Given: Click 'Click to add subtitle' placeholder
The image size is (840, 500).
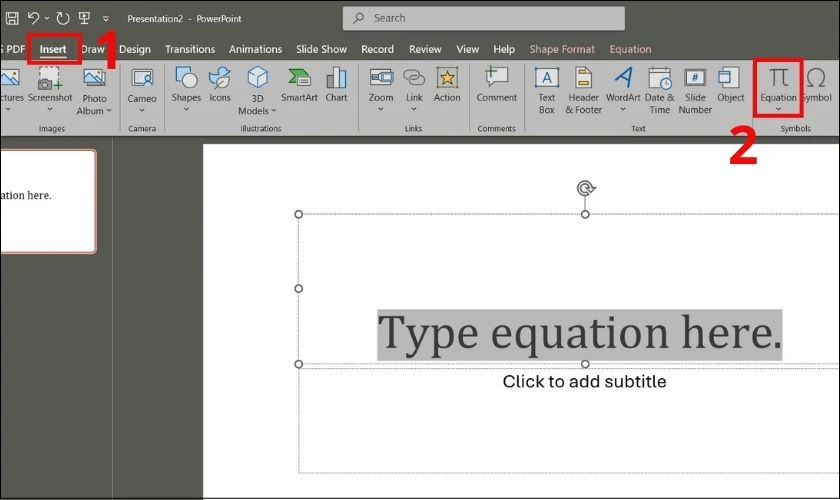Looking at the screenshot, I should coord(584,382).
